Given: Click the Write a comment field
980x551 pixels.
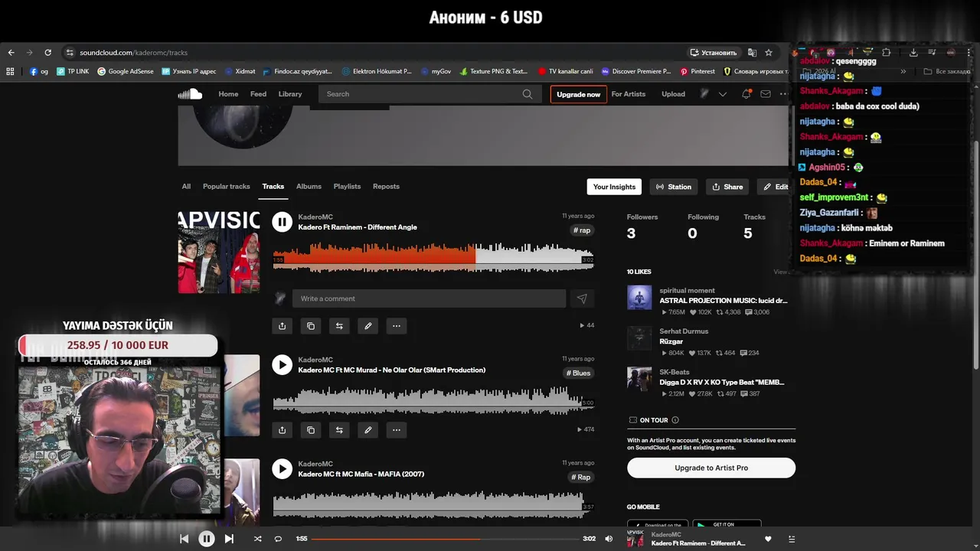Looking at the screenshot, I should [429, 298].
